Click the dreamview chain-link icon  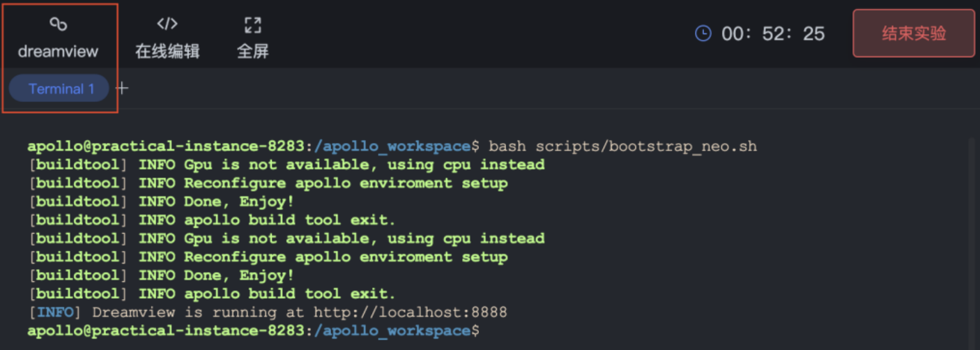click(59, 24)
